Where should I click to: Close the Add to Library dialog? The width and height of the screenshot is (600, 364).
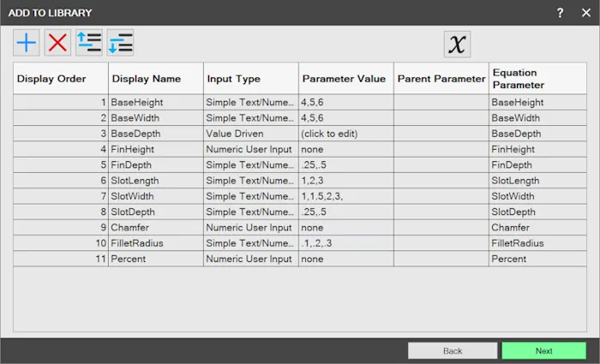coord(586,13)
